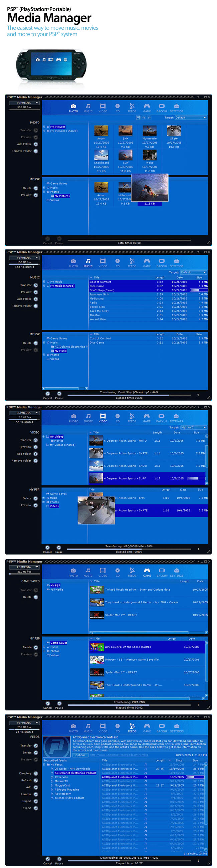Screen dimensions: 217x868
Task: Click the Export icon in the Feeds window
Action: [36, 808]
